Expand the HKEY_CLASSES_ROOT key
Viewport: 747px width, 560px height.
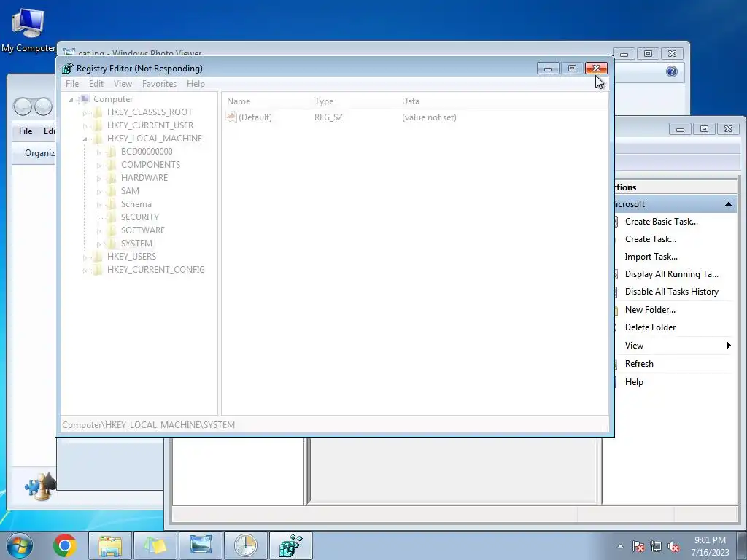[85, 113]
